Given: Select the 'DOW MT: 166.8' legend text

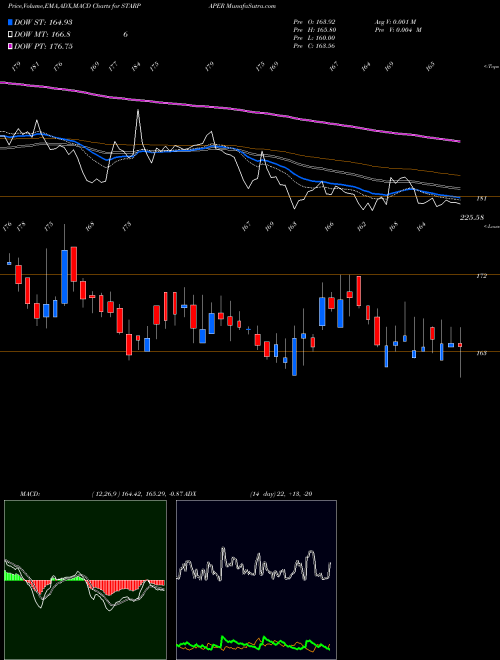Looking at the screenshot, I should [42, 34].
